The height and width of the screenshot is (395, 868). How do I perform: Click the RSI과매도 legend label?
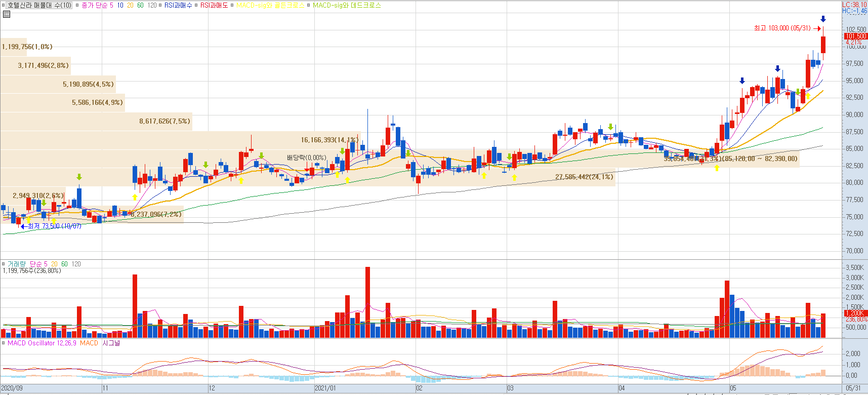tap(214, 6)
